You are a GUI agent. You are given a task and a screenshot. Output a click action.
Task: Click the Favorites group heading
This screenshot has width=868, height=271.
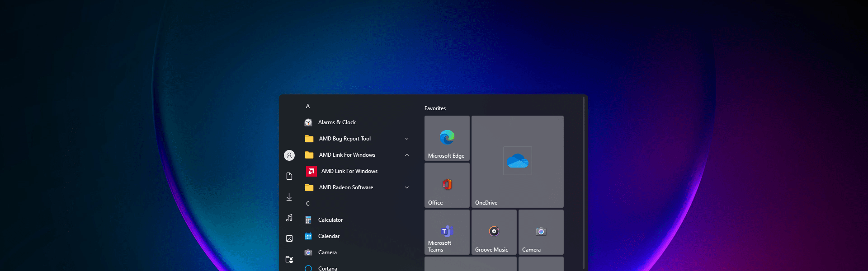coord(435,108)
